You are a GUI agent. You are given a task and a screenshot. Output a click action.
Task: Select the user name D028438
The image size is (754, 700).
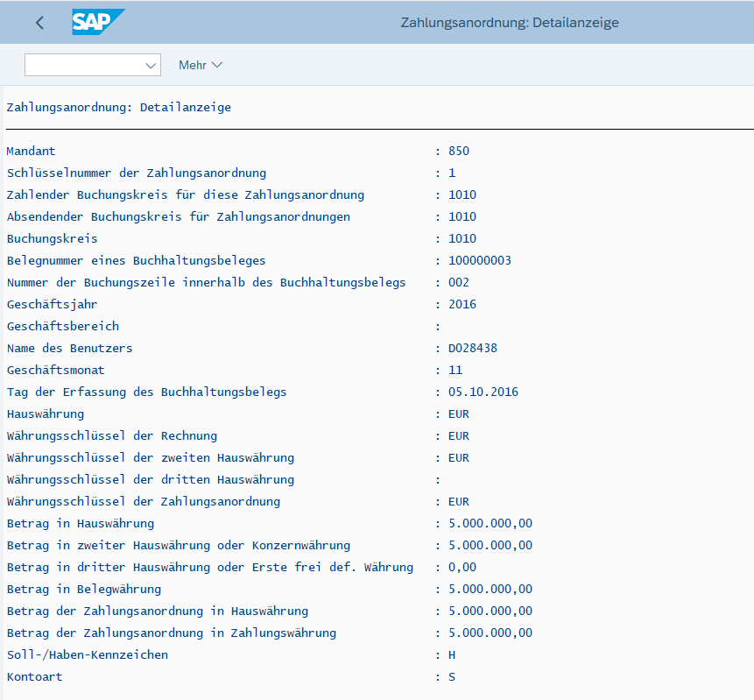pos(472,348)
